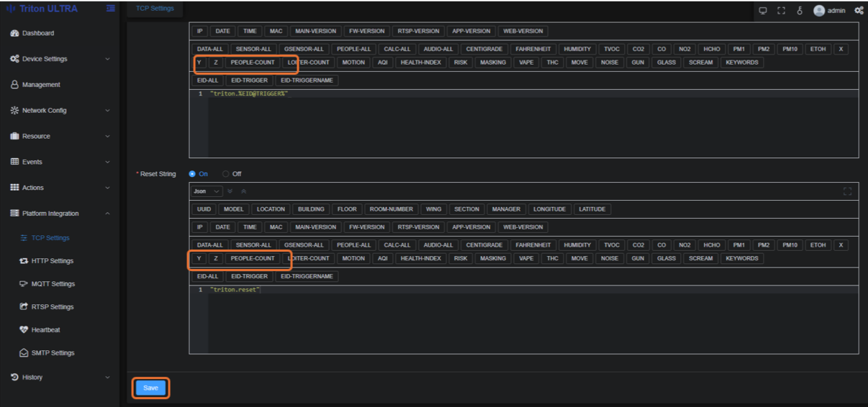
Task: Open the Heartbeat page
Action: 46,330
